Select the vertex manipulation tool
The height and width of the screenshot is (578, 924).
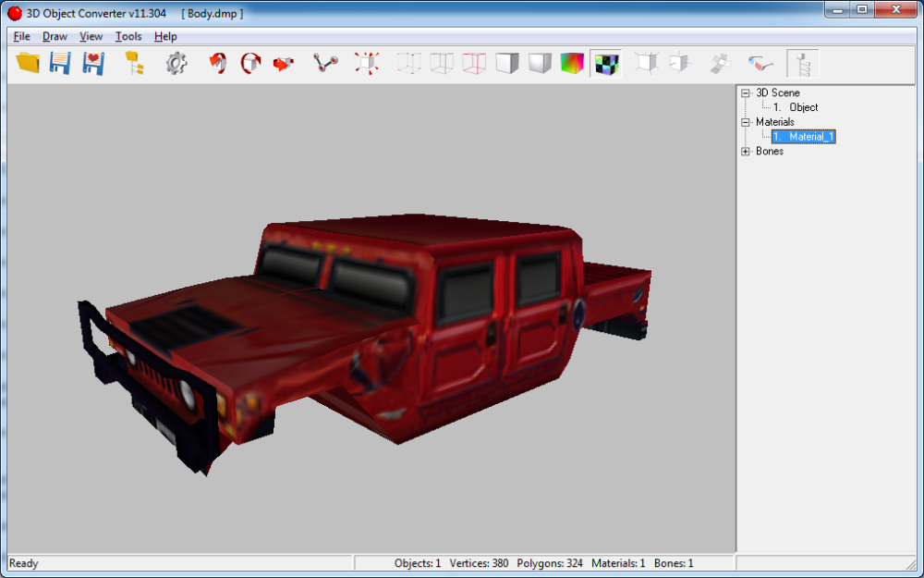(x=323, y=62)
